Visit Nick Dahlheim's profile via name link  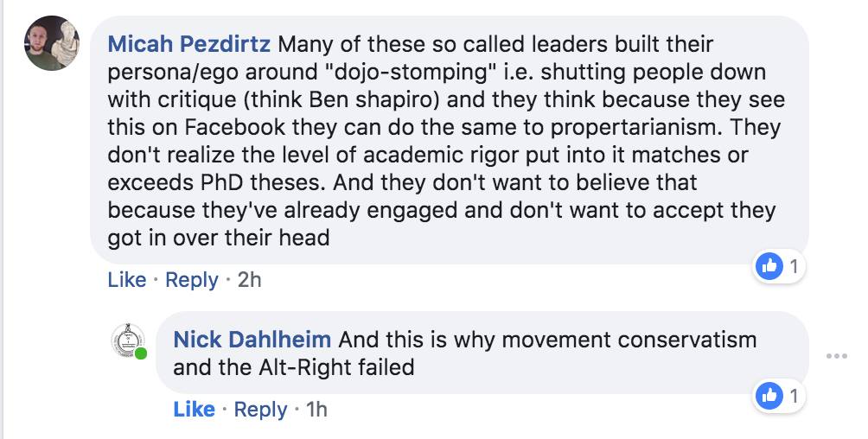(252, 340)
